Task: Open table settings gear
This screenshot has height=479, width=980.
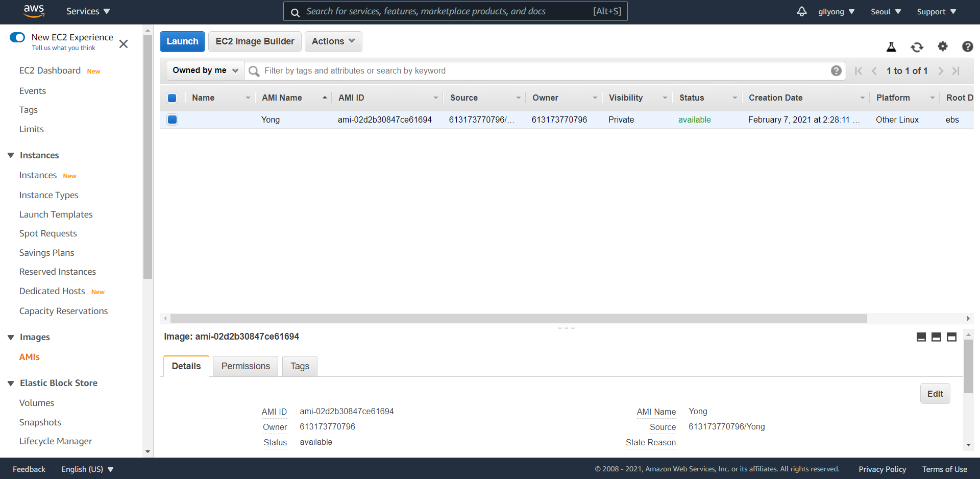Action: point(943,46)
